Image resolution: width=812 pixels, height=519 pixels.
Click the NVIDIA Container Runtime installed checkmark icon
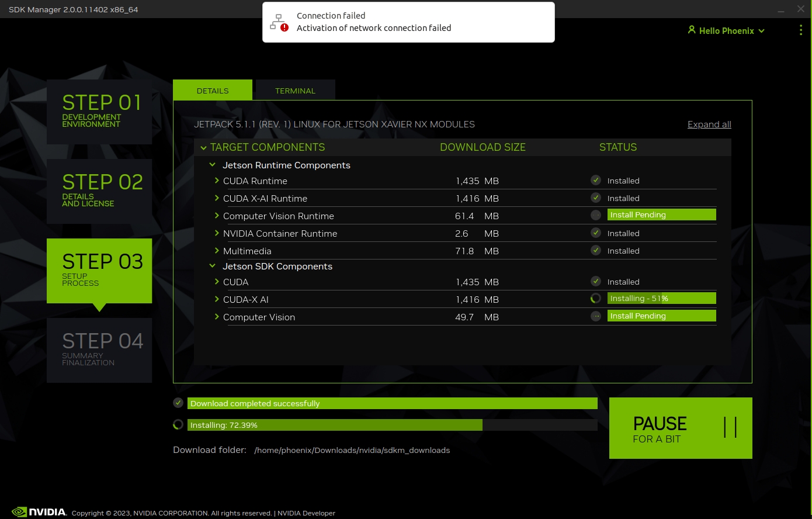click(596, 233)
